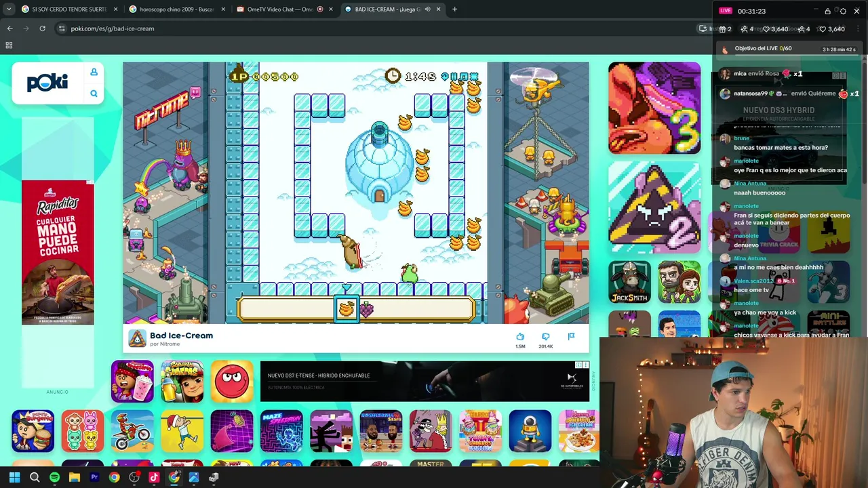Open the Red Ball game thumbnail
Image resolution: width=868 pixels, height=488 pixels.
pyautogui.click(x=232, y=382)
